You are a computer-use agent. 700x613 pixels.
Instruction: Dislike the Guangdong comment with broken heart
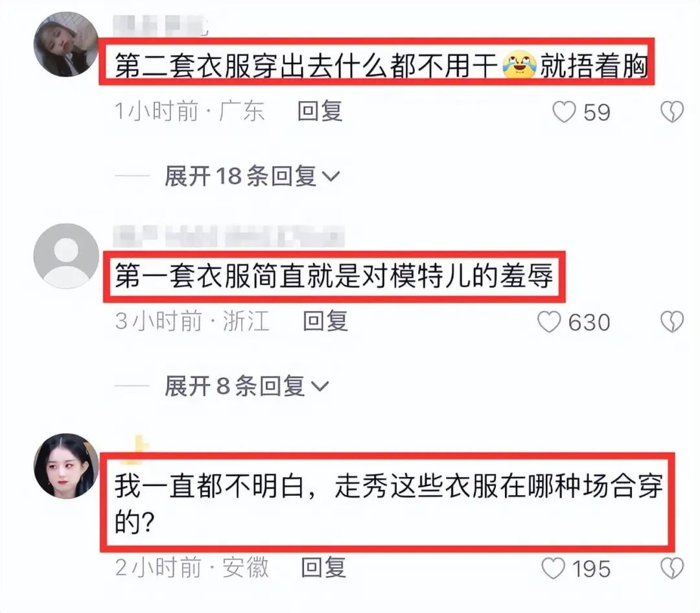(672, 111)
